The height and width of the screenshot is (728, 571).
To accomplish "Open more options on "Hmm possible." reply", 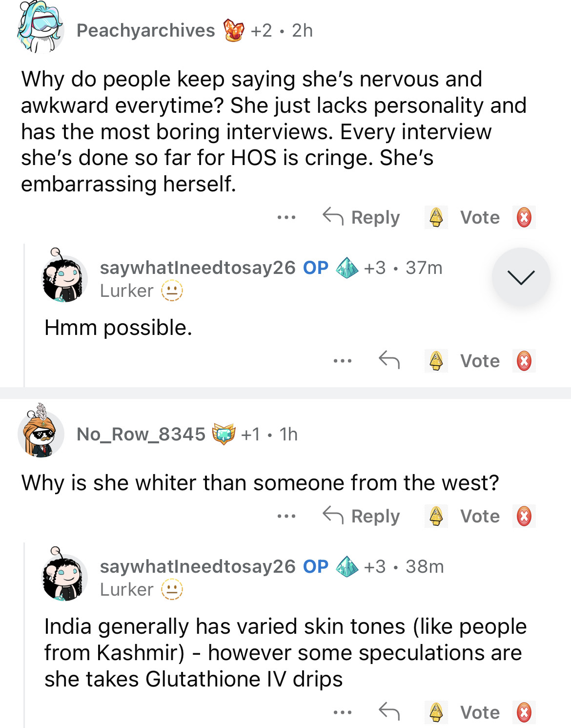I will [x=343, y=361].
